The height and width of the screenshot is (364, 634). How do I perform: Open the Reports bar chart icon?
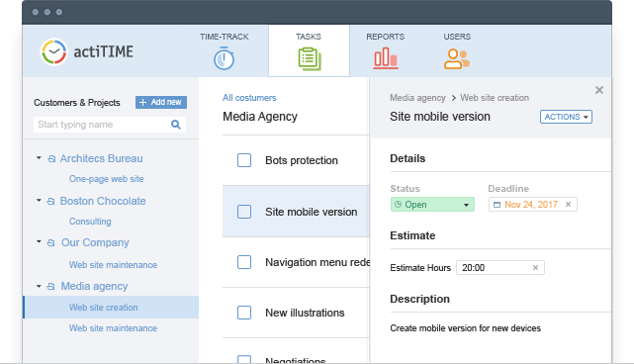(386, 57)
